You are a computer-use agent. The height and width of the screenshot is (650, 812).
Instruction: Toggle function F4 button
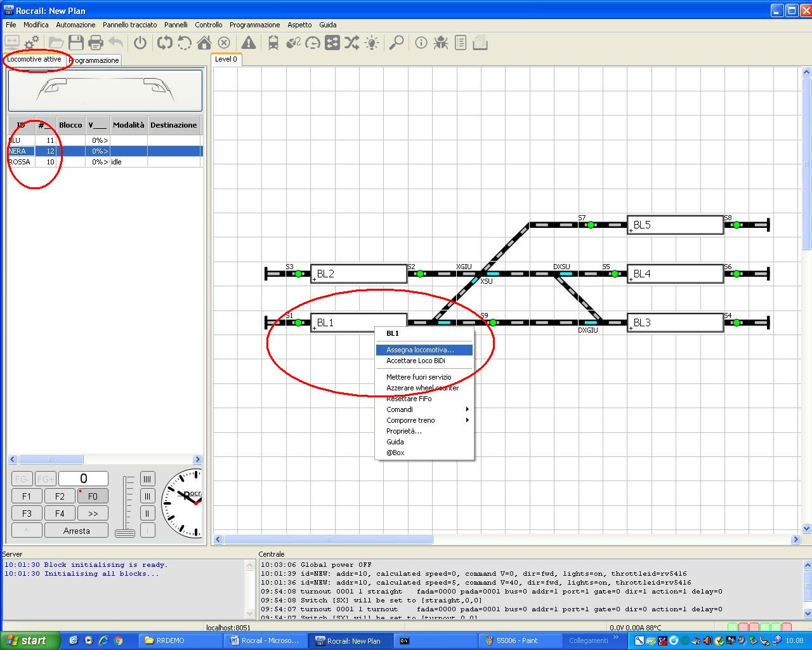(x=60, y=514)
